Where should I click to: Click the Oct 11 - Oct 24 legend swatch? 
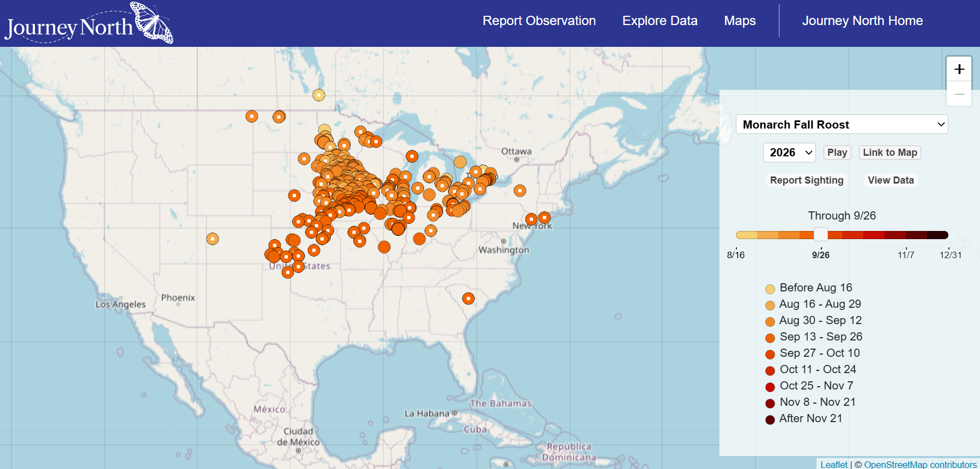point(770,370)
